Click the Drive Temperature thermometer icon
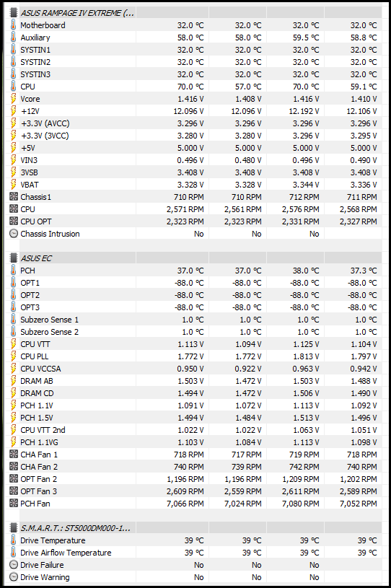 [14, 540]
